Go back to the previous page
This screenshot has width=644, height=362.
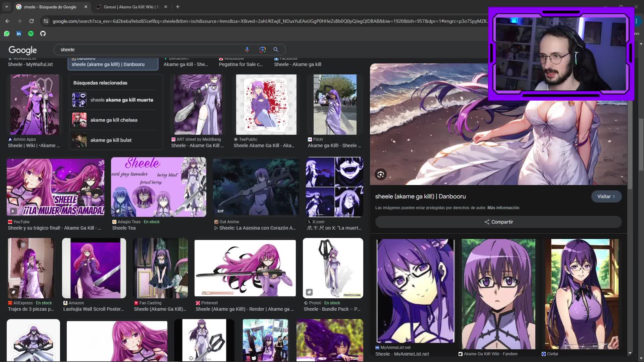7,21
